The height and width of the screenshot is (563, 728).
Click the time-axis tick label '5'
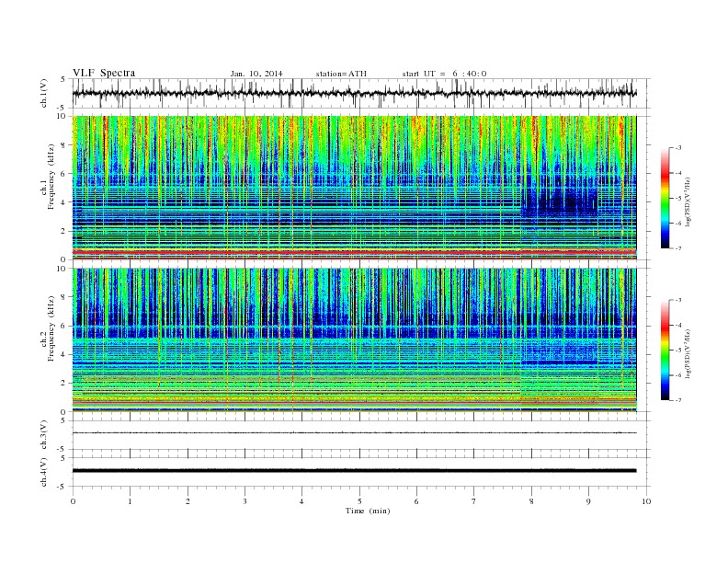pos(359,501)
